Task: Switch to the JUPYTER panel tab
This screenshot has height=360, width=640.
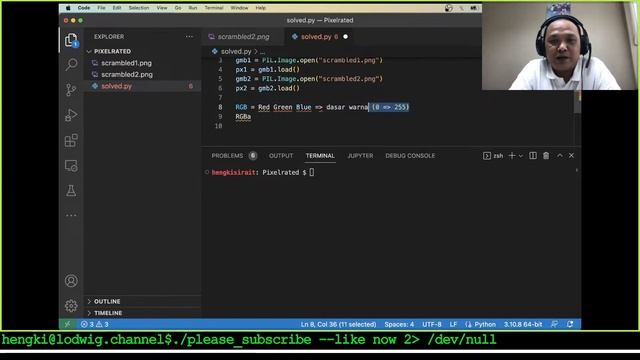Action: tap(360, 156)
